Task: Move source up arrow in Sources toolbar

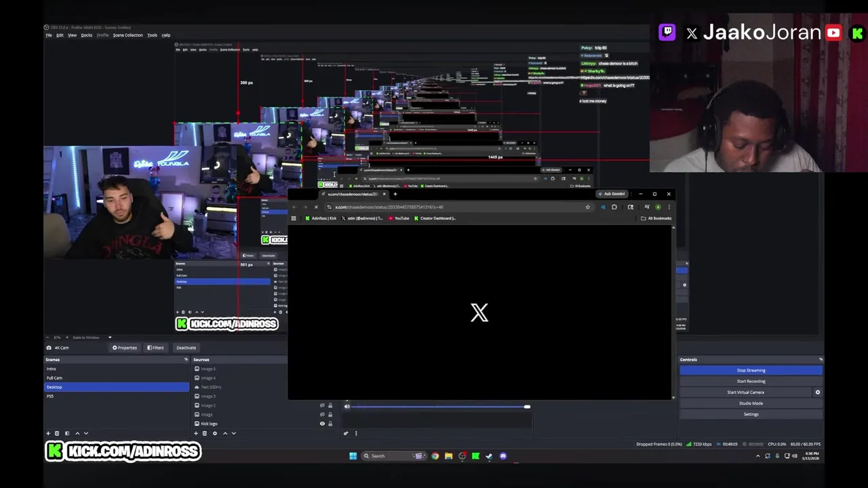Action: [x=225, y=433]
